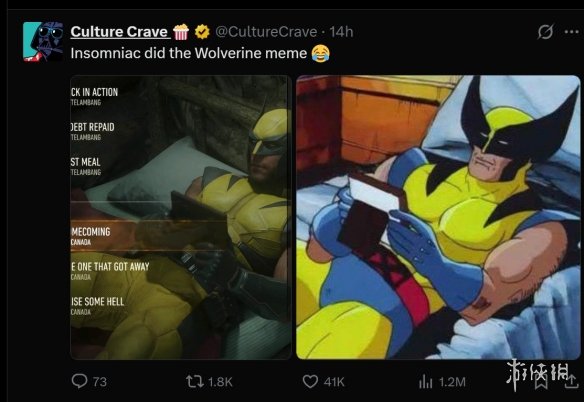The height and width of the screenshot is (402, 584).
Task: Select the Debt Repaid mission entry
Action: [93, 131]
